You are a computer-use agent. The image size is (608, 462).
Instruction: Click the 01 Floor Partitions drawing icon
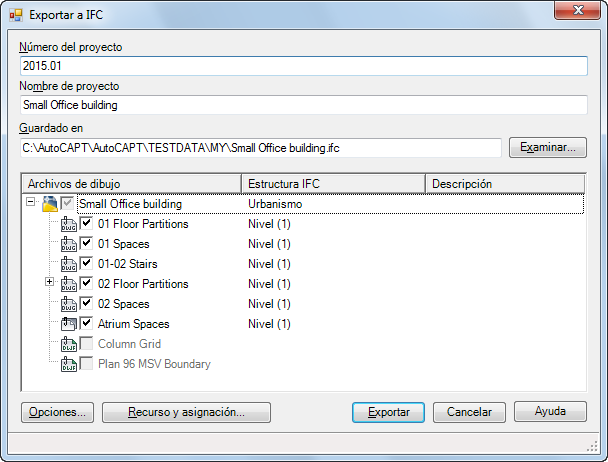point(68,224)
